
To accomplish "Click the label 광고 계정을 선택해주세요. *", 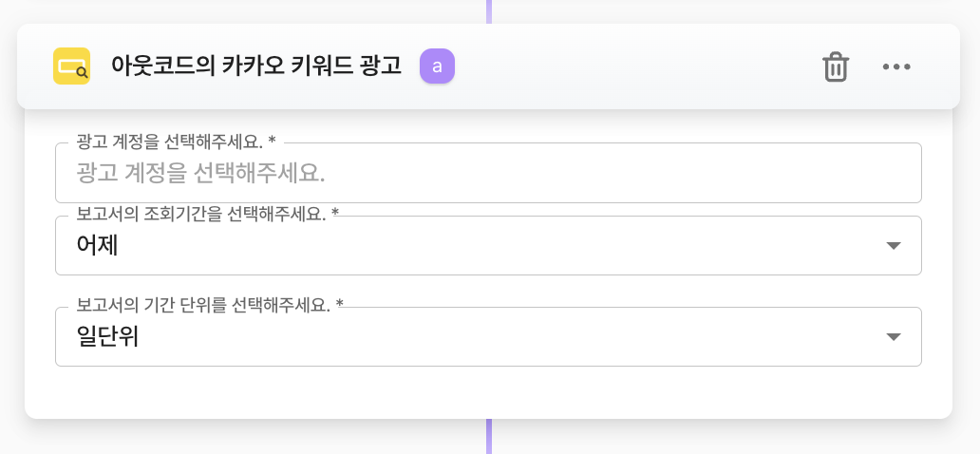I will [176, 142].
